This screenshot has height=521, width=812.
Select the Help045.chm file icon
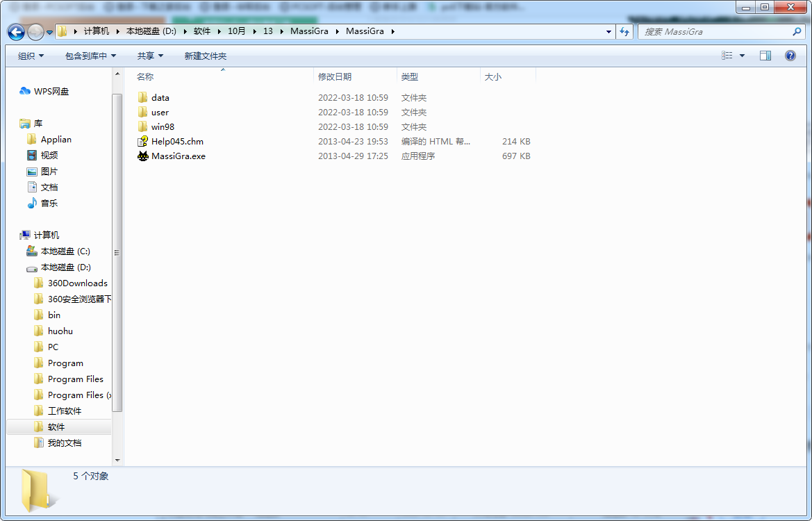coord(143,142)
